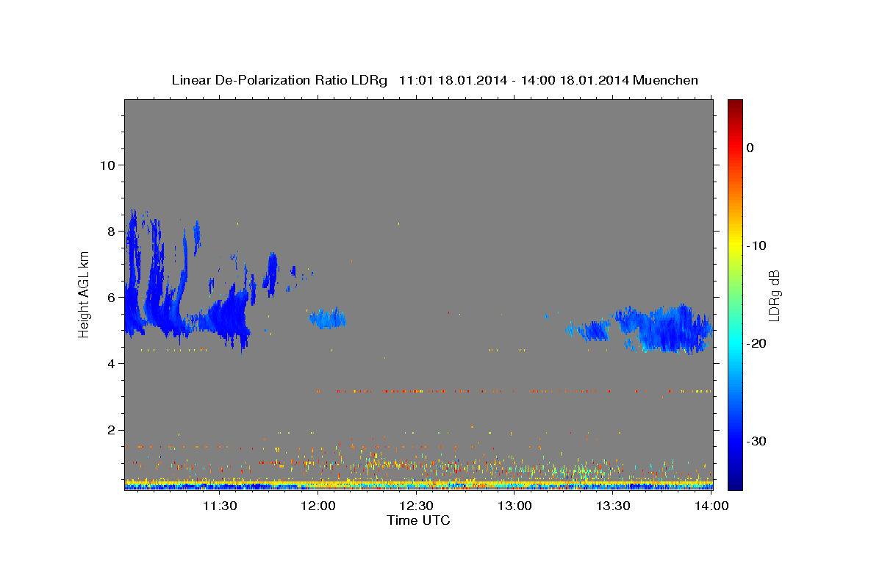
Task: Click the 14:00 time tick label
Action: (x=712, y=506)
